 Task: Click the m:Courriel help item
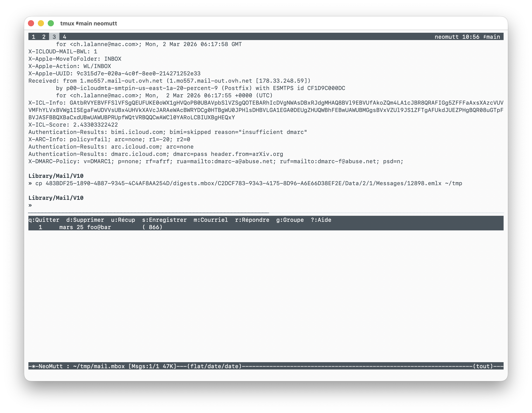pyautogui.click(x=211, y=220)
